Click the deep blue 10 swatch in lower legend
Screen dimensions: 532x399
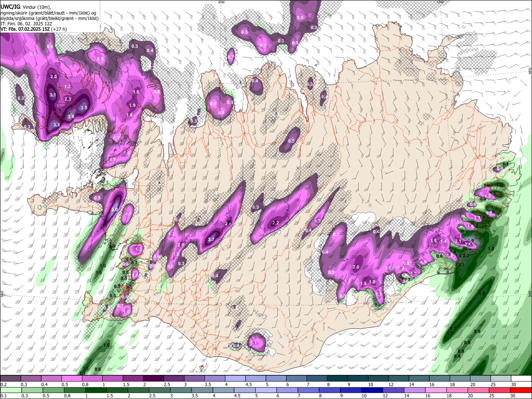pyautogui.click(x=372, y=390)
